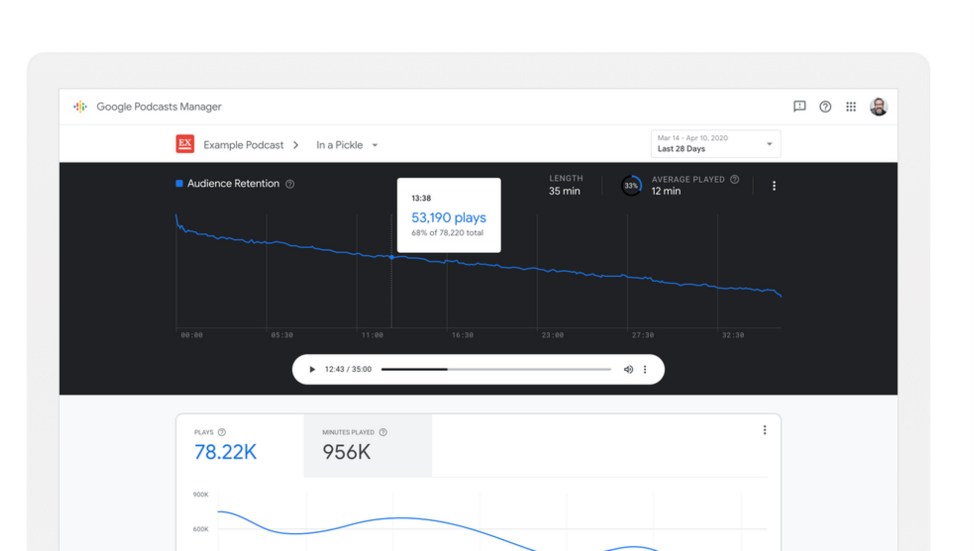This screenshot has width=980, height=551.
Task: Show Average Played help tooltip
Action: coord(735,179)
